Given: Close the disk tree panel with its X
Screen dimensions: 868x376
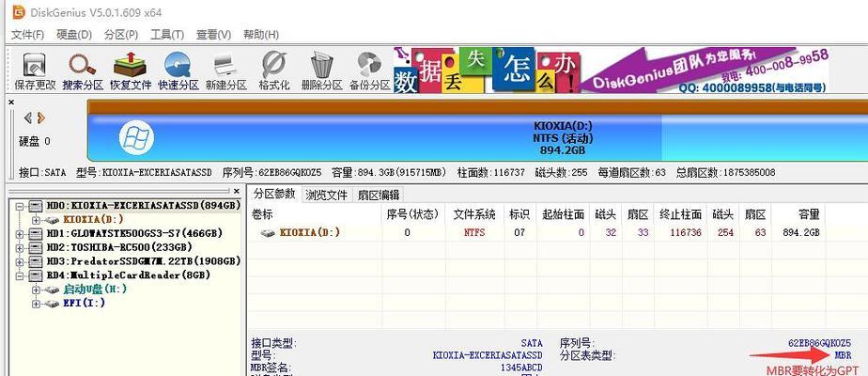Looking at the screenshot, I should [237, 191].
